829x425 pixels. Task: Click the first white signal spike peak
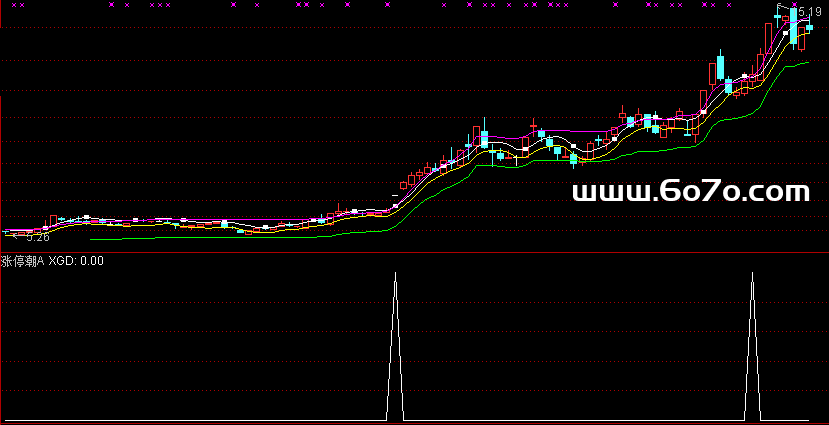(x=395, y=273)
